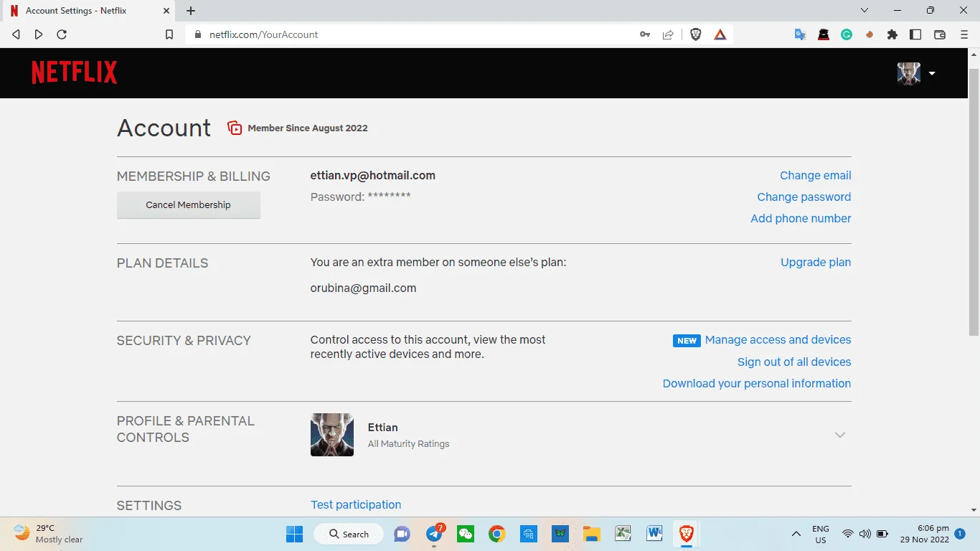Open the Wi-Fi network tray icon
The width and height of the screenshot is (980, 551).
pos(848,534)
